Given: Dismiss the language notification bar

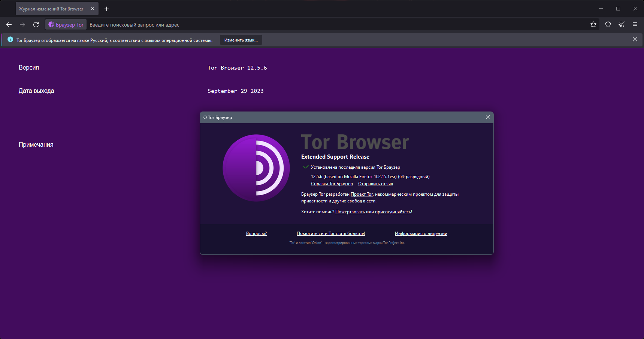Looking at the screenshot, I should (x=635, y=39).
